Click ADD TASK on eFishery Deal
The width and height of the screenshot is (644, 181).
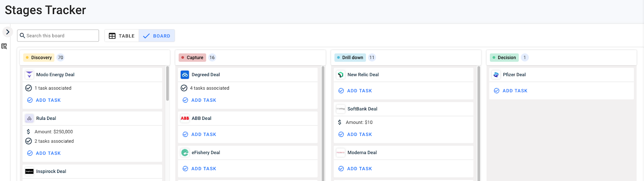(199, 169)
